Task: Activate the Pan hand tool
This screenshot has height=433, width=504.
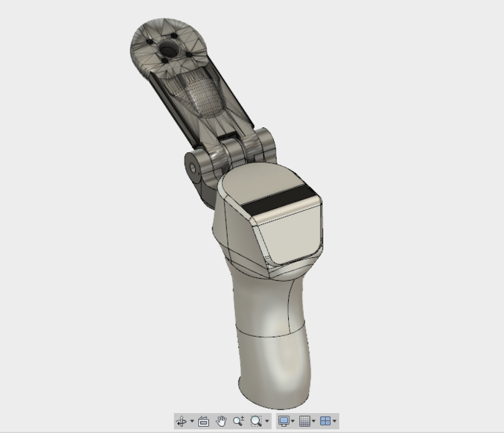Action: pos(222,421)
